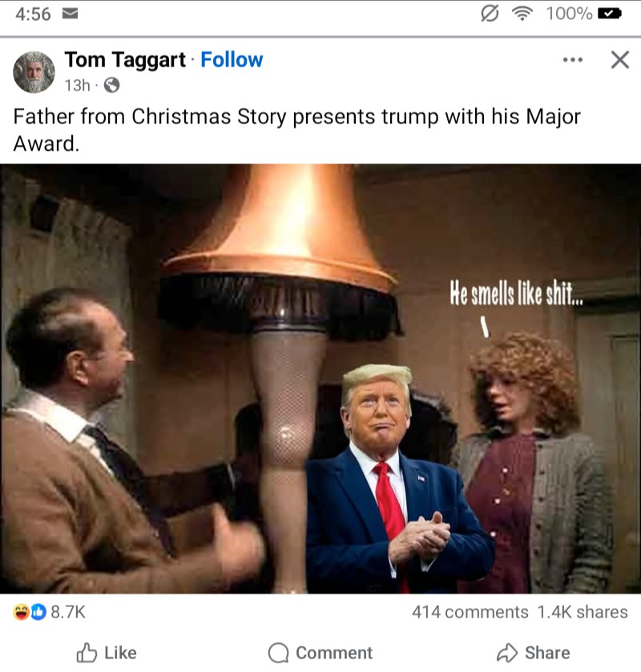
Task: Click the globe public audience icon
Action: point(111,85)
